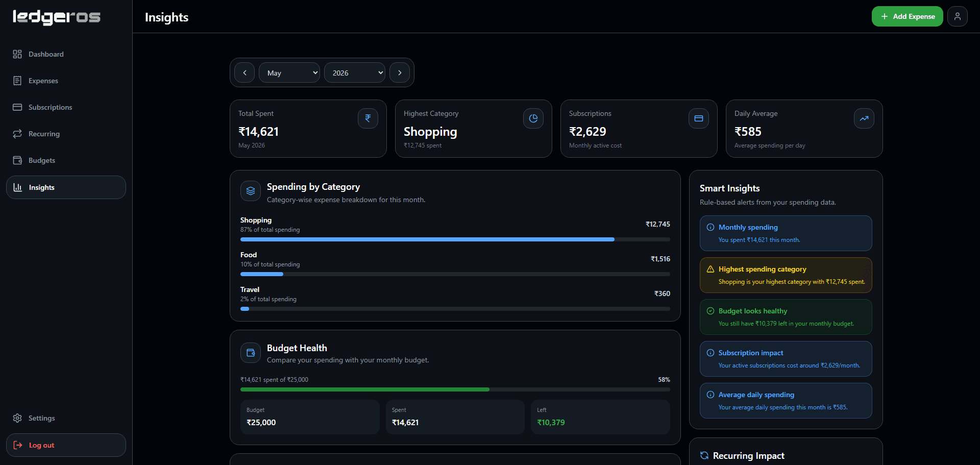Go to the previous month with left chevron
This screenshot has height=465, width=980.
(244, 72)
